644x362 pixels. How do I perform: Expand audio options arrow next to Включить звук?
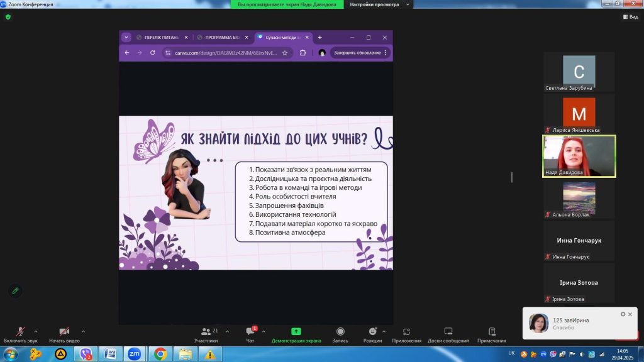point(36,331)
